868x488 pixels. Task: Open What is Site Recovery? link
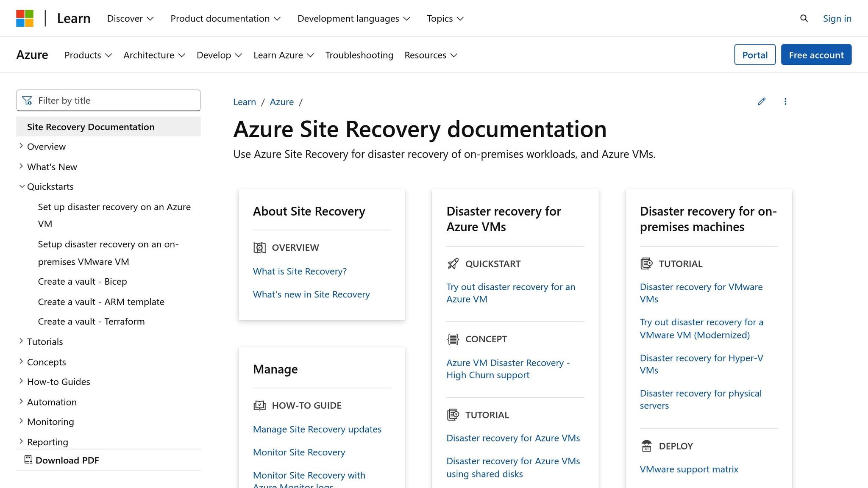[x=300, y=271]
